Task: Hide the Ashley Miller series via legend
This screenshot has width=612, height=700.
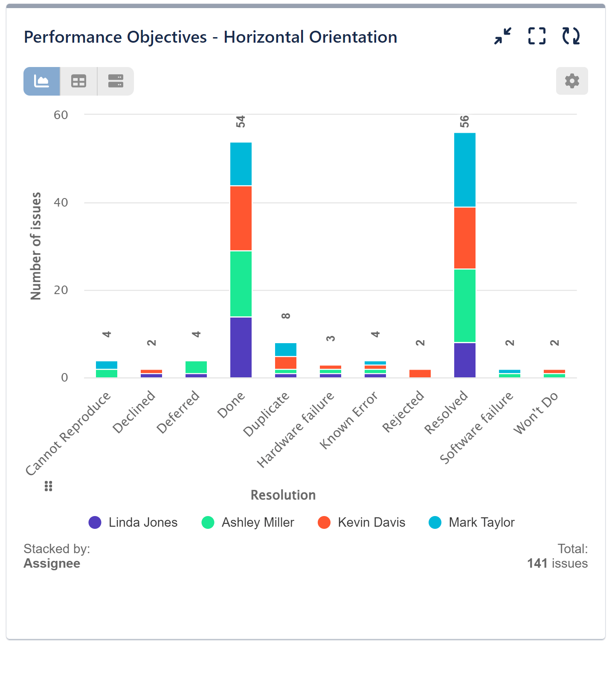Action: tap(249, 522)
